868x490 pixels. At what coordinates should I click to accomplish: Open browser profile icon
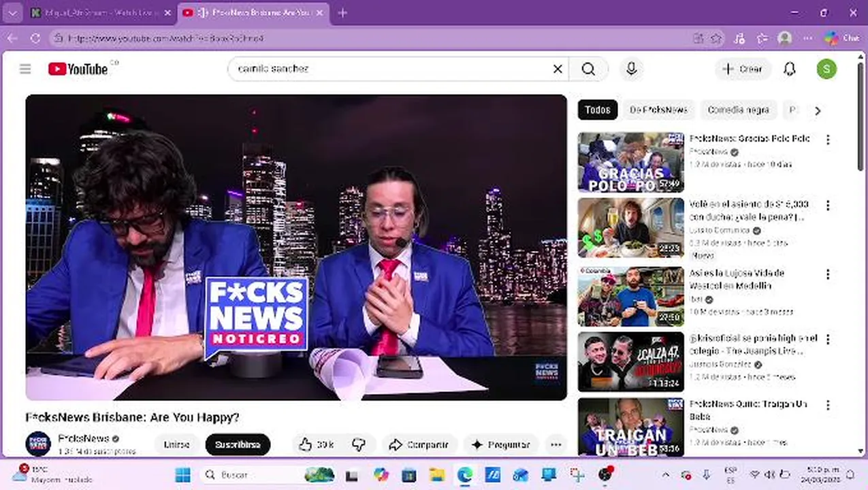point(784,38)
